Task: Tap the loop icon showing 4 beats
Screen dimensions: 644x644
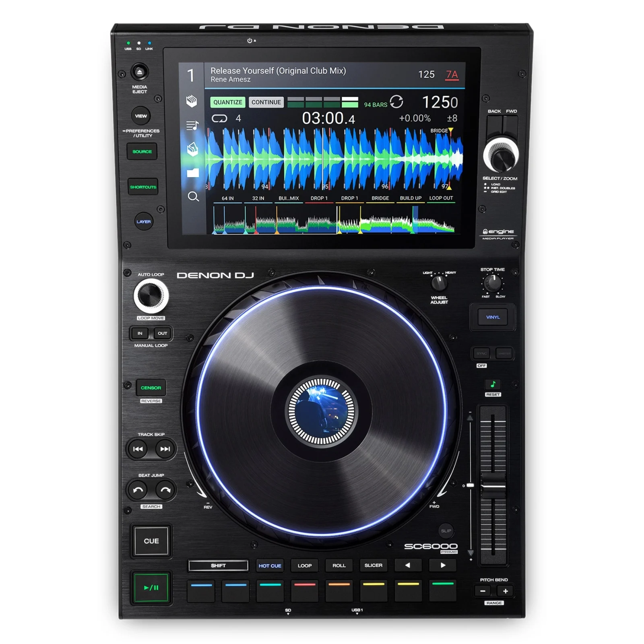Action: 219,118
